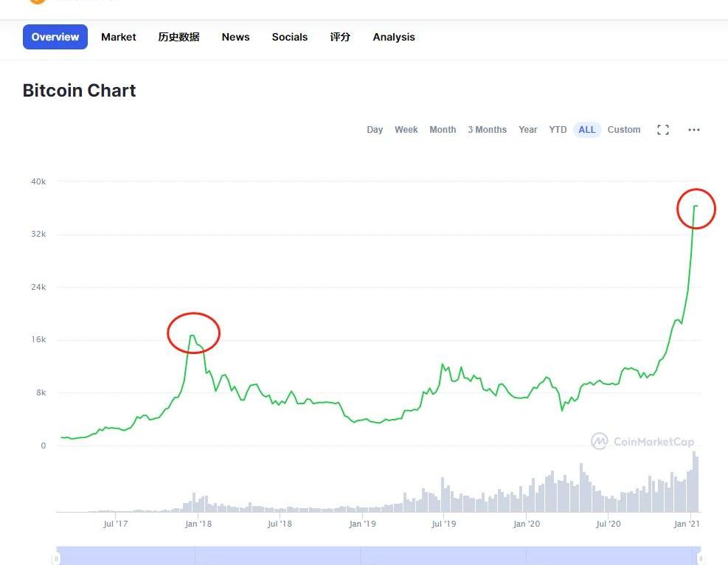Viewport: 728px width, 565px height.
Task: Choose the 3 Months range
Action: coord(487,130)
